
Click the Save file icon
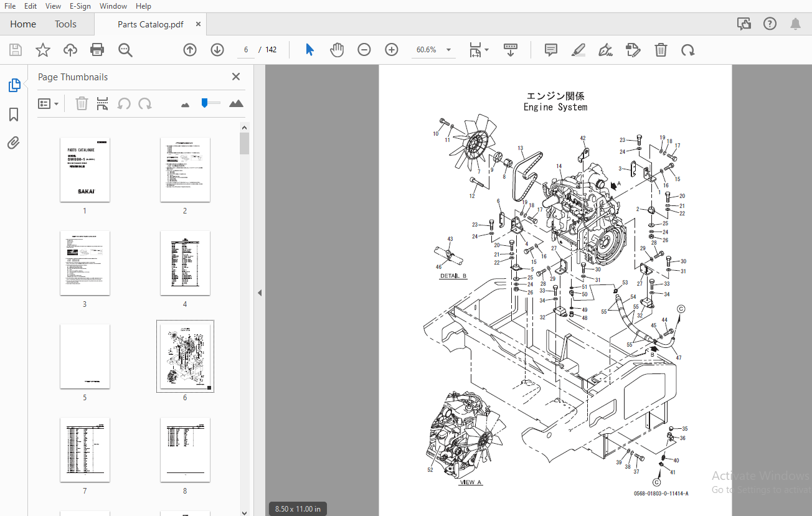click(x=16, y=50)
